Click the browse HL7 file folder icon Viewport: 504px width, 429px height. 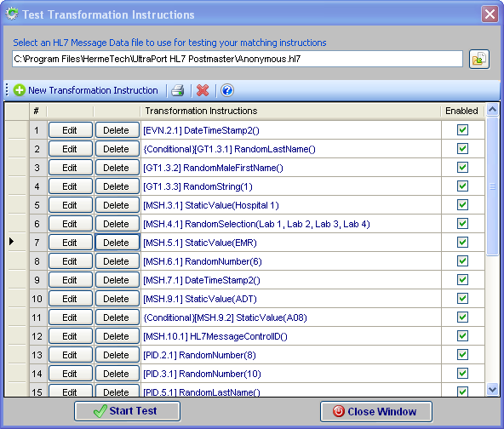[x=479, y=59]
